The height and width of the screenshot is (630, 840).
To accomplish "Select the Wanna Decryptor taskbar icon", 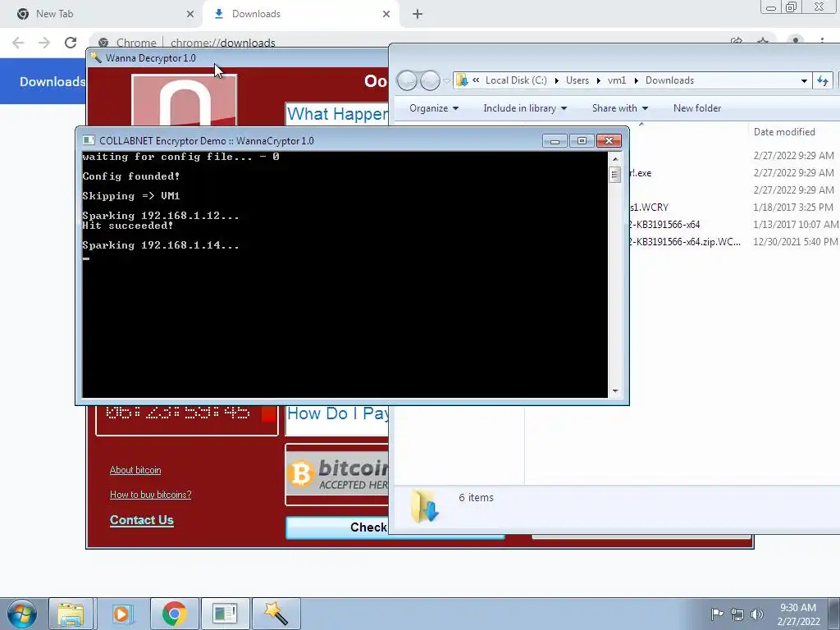I will tap(276, 614).
